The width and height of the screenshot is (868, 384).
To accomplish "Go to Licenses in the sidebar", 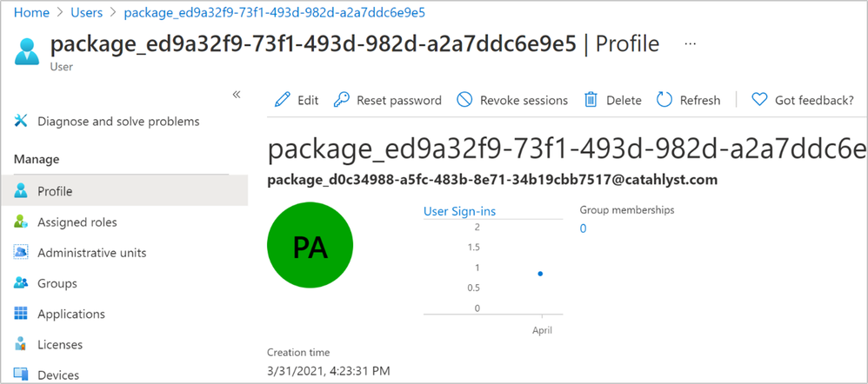I will [59, 345].
